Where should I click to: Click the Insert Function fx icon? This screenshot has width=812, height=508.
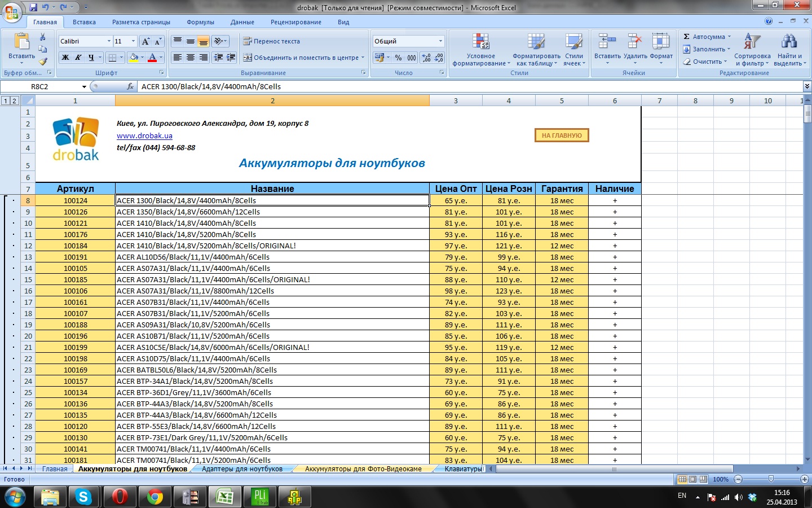pyautogui.click(x=130, y=86)
